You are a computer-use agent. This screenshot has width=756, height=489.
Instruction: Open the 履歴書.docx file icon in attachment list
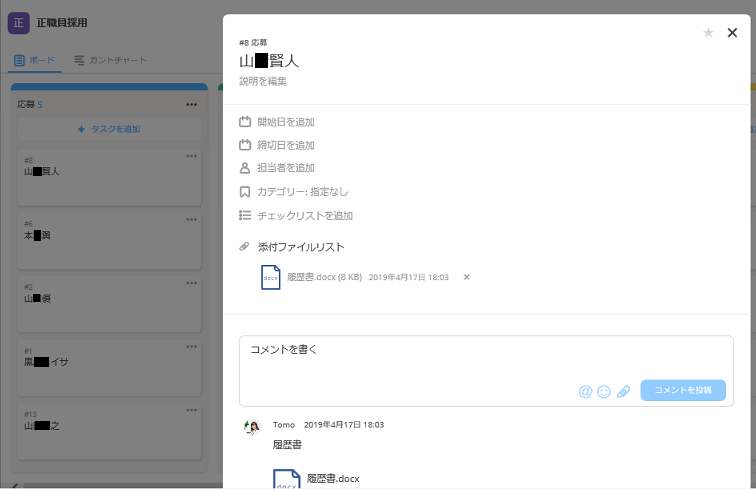pyautogui.click(x=270, y=277)
